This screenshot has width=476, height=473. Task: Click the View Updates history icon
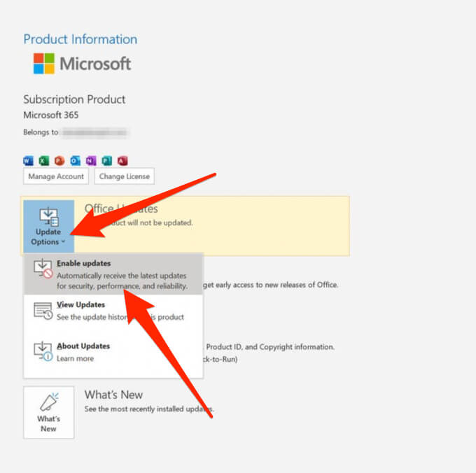pyautogui.click(x=43, y=311)
